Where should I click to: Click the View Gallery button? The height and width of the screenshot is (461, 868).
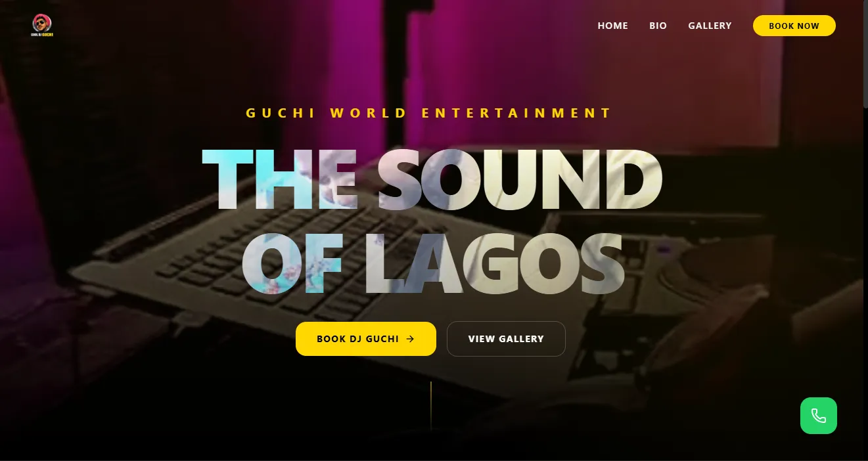(506, 339)
